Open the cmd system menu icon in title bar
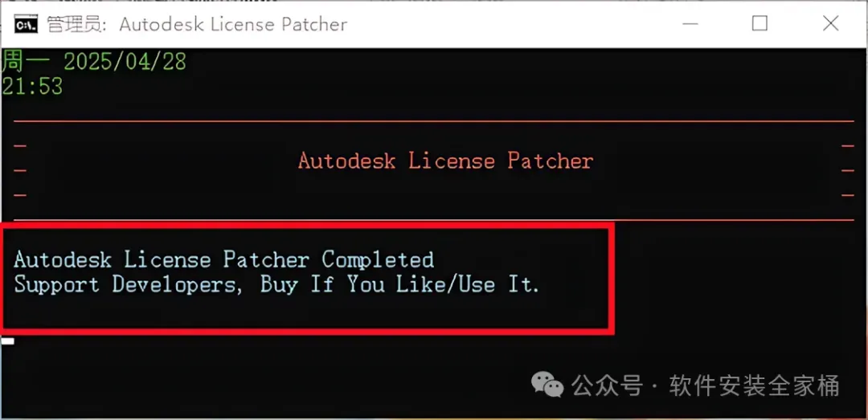The image size is (868, 420). click(x=25, y=24)
